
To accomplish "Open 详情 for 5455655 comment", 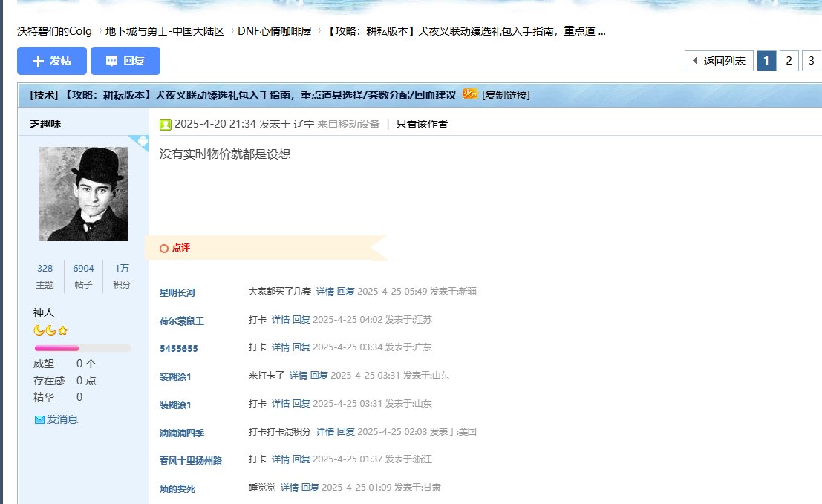I will [x=281, y=347].
